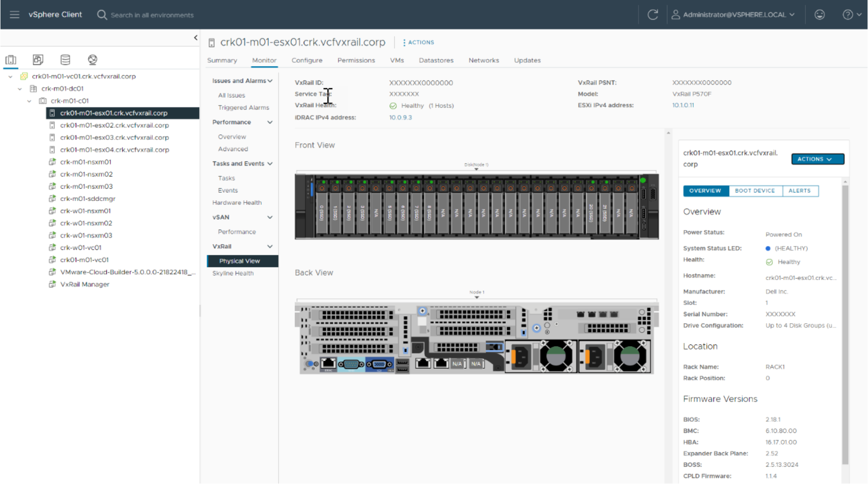Click the blue System Status LED indicator
868x484 pixels.
pos(768,248)
